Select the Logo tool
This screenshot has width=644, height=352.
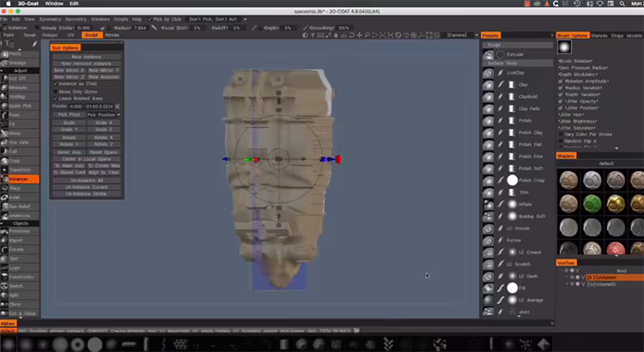[20, 268]
